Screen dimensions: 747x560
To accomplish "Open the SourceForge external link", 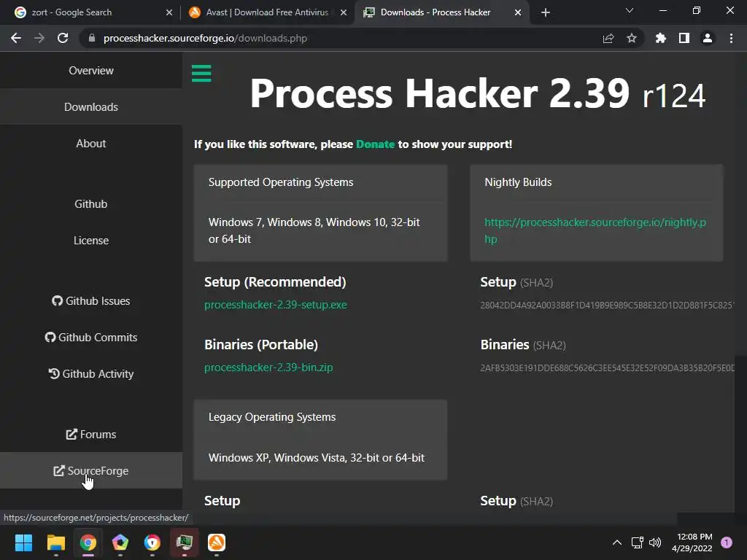I will pos(91,470).
